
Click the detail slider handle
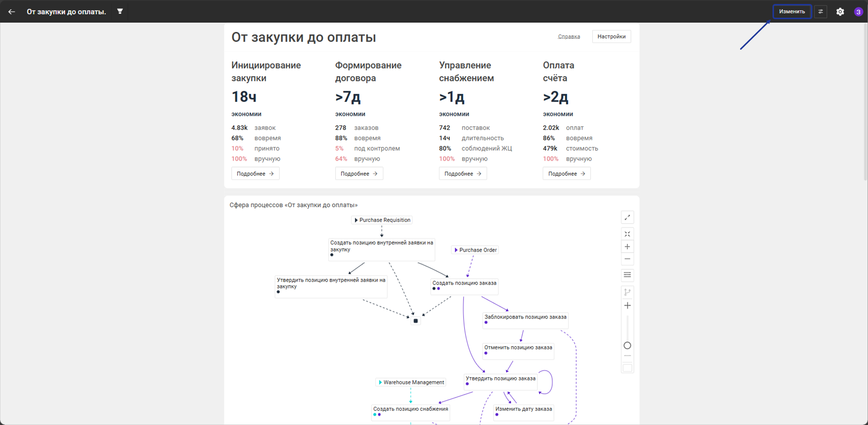tap(627, 346)
